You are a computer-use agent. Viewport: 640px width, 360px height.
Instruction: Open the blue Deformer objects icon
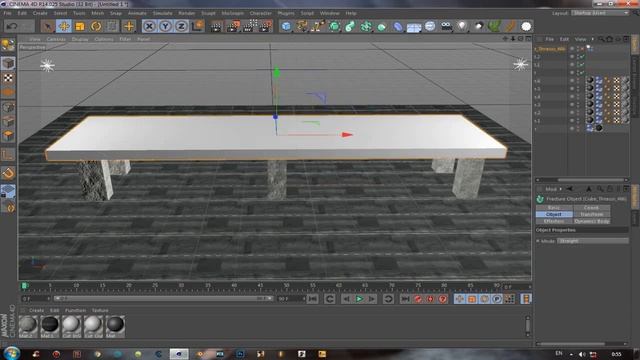pos(398,27)
